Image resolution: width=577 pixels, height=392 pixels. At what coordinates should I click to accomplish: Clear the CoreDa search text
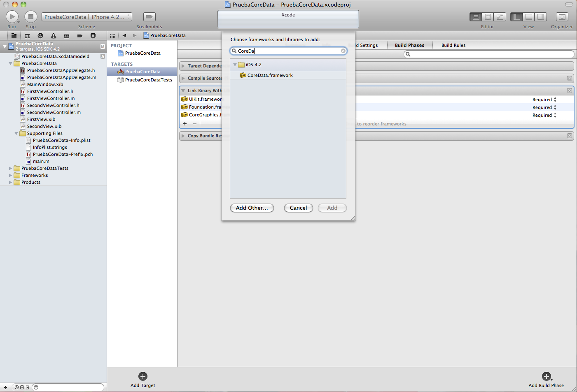point(343,51)
